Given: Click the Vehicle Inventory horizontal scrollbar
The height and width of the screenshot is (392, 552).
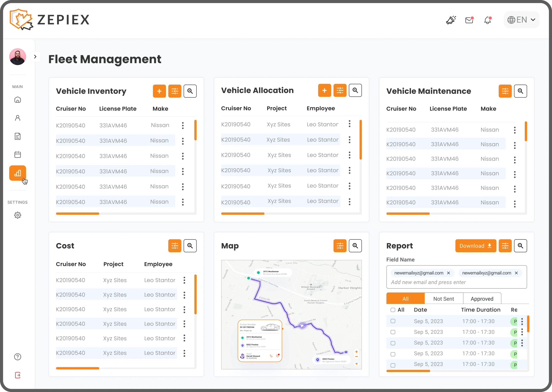Looking at the screenshot, I should click(78, 214).
